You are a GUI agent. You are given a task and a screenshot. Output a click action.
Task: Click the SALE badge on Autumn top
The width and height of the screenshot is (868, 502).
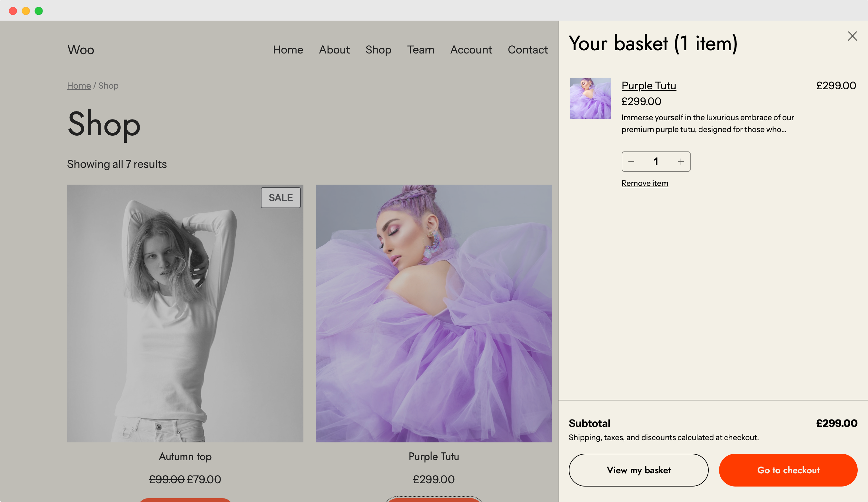tap(281, 198)
